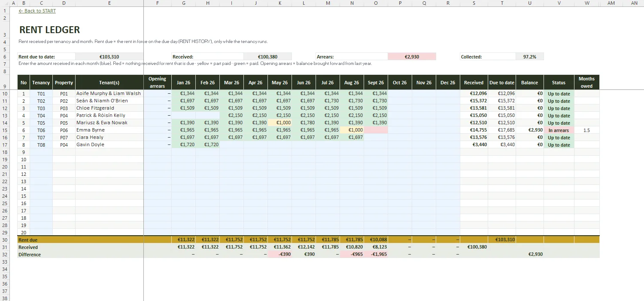Select column AN header

634,3
